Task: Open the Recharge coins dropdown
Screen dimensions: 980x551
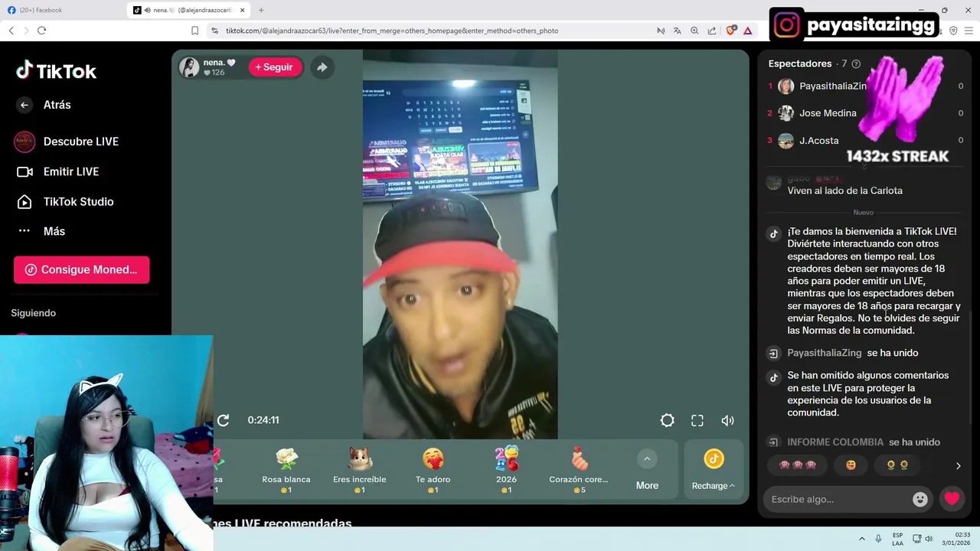Action: [x=714, y=469]
